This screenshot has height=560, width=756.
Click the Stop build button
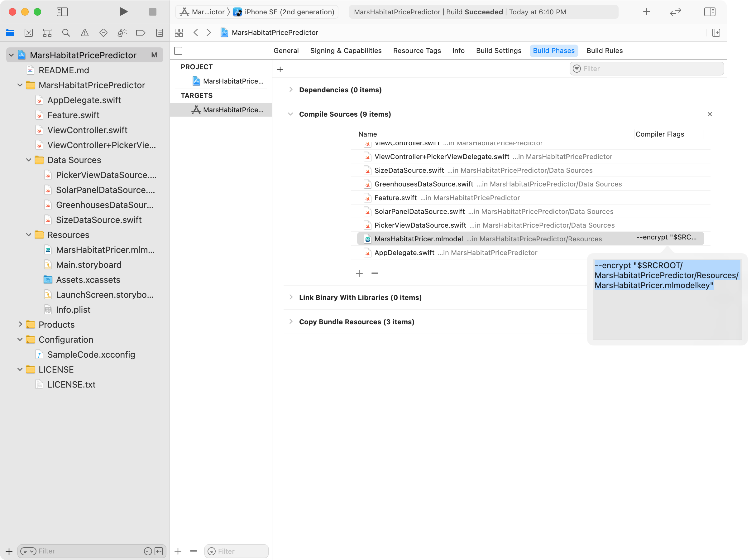(152, 12)
